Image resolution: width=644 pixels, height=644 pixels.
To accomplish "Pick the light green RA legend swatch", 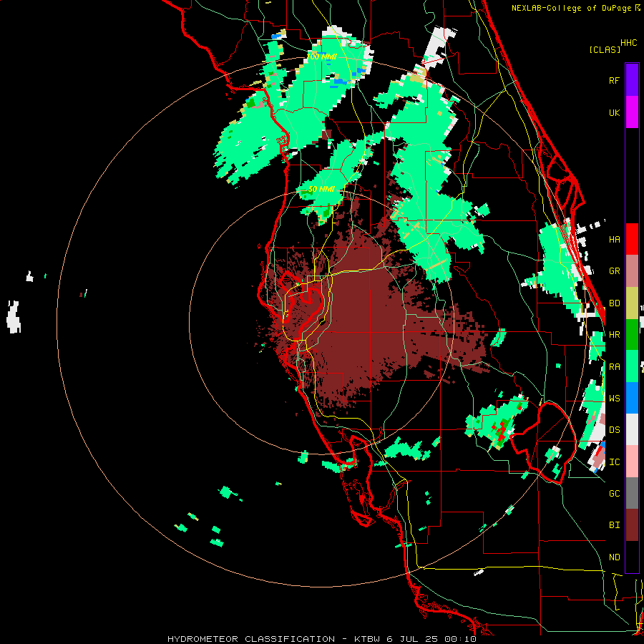I will point(632,366).
